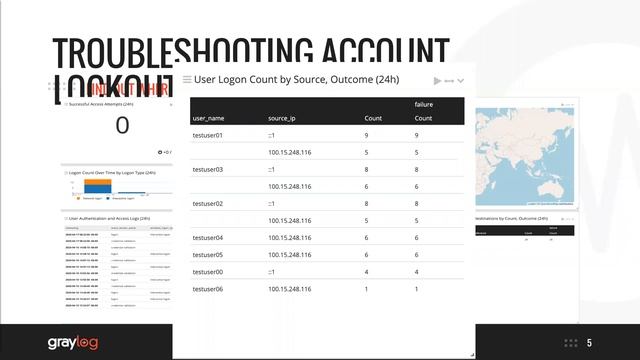Sort by the user_name column header
640x360 pixels.
[x=208, y=118]
